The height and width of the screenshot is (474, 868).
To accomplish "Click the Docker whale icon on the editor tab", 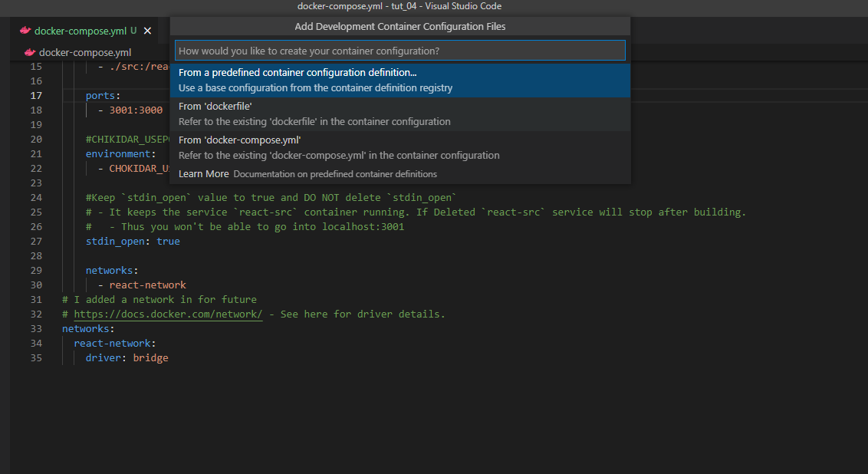I will [x=25, y=31].
